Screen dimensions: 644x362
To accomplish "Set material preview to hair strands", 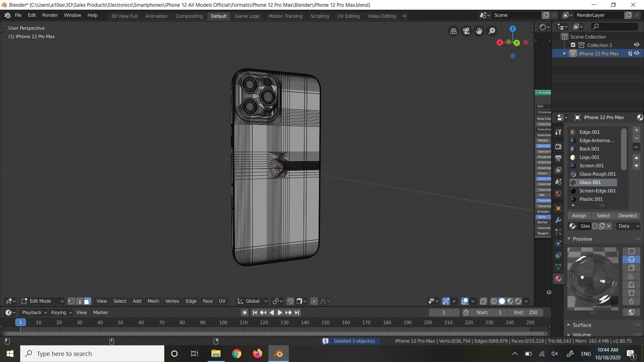I will [631, 277].
